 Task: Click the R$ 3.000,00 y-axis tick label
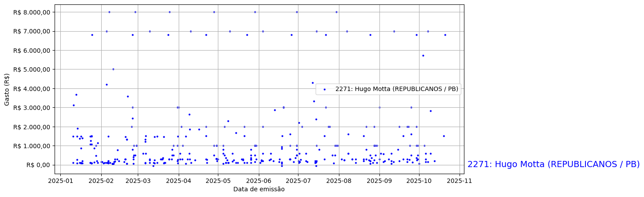31,108
